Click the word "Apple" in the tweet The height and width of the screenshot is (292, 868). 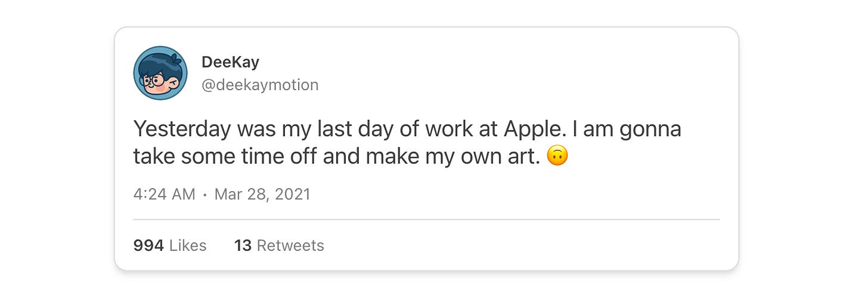(x=532, y=129)
